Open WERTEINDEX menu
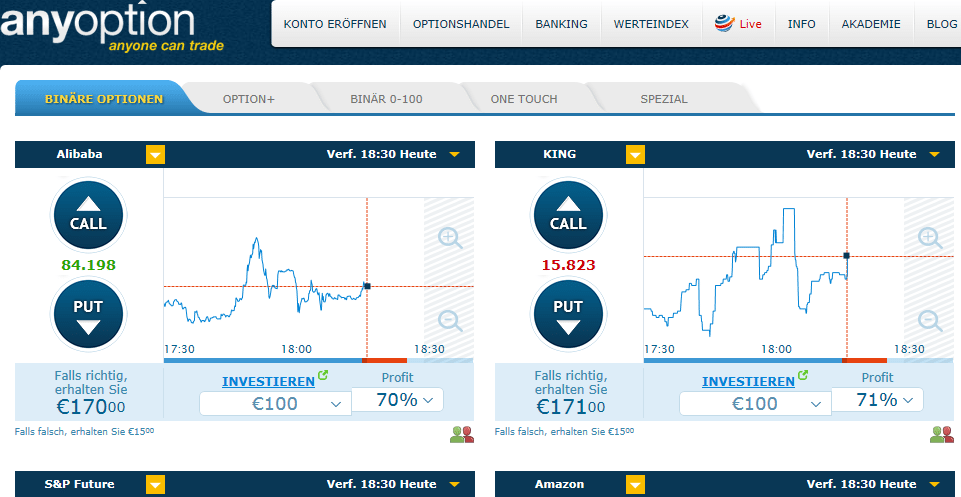 651,24
